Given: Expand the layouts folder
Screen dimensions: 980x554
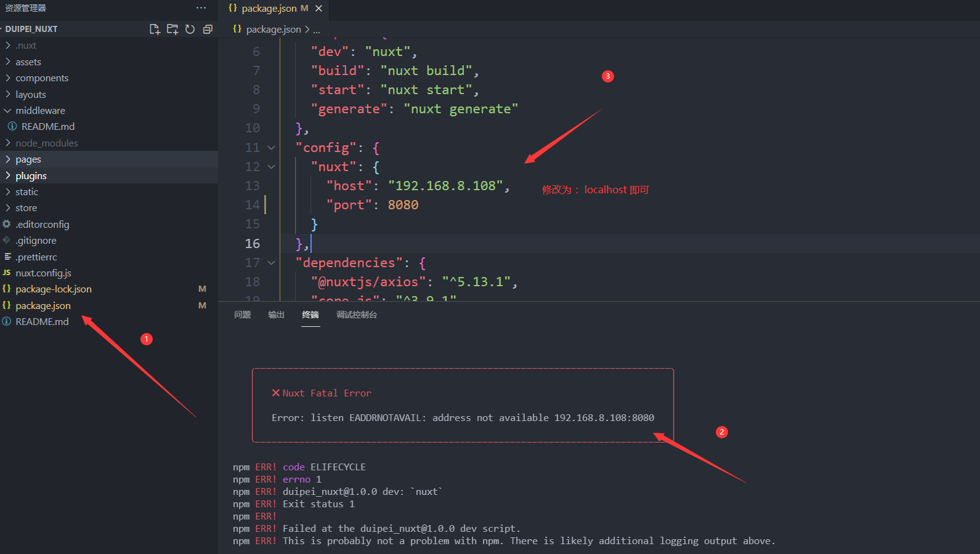Looking at the screenshot, I should pos(109,94).
